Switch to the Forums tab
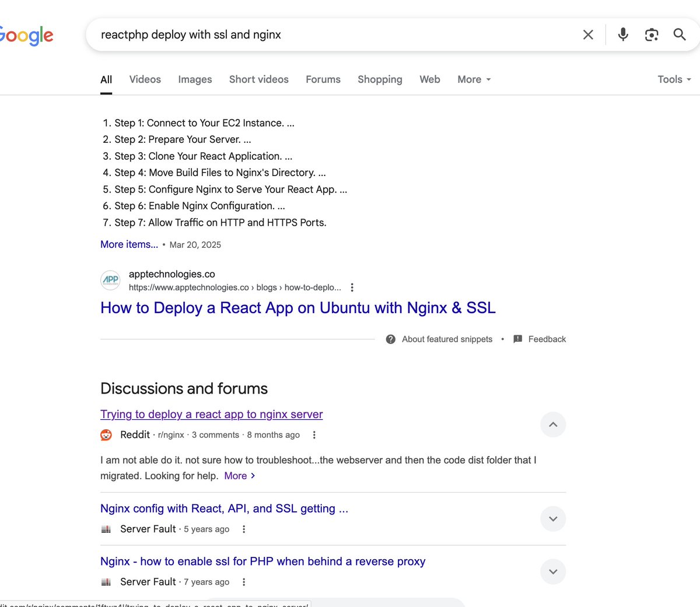Viewport: 700px width, 607px height. click(323, 79)
